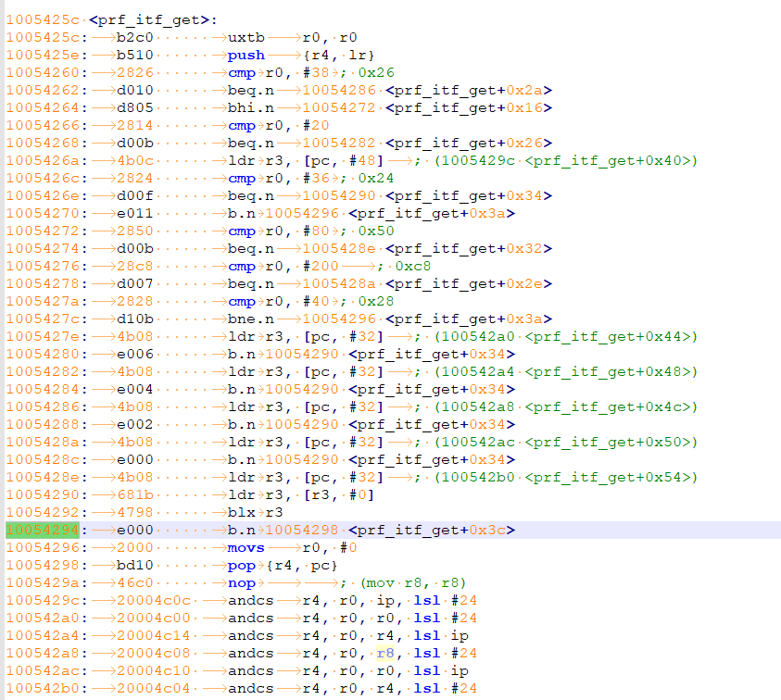
Task: Select data word 20004c04 on last line
Action: pos(154,688)
